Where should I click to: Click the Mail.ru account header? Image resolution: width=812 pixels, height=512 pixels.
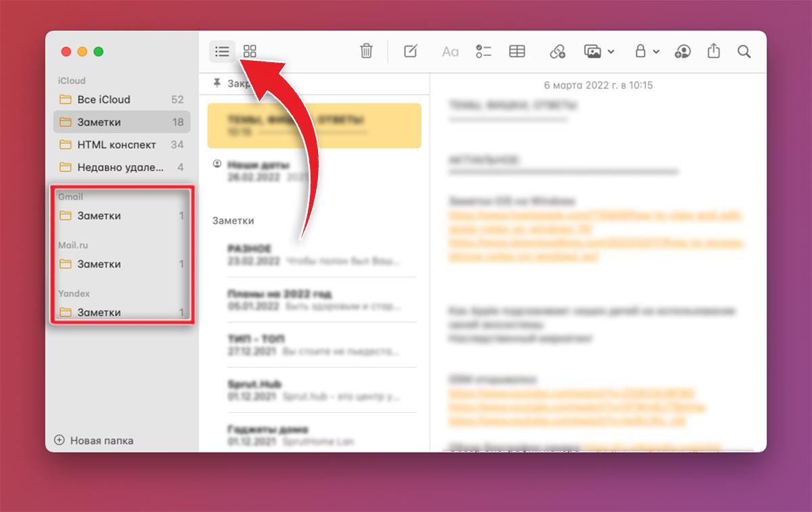pyautogui.click(x=73, y=245)
